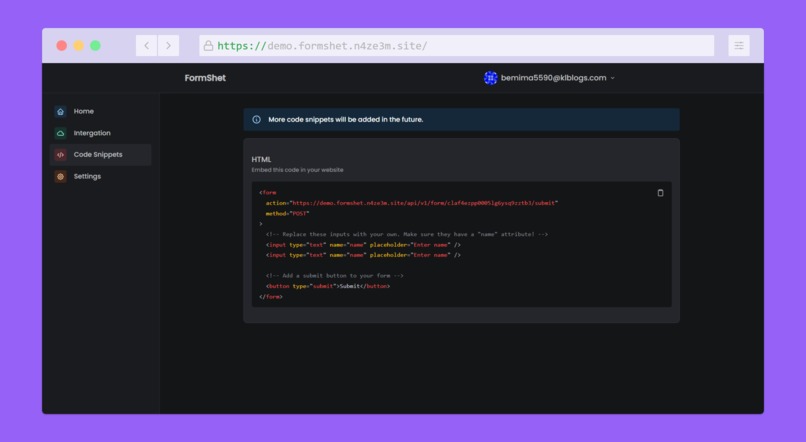Click the form action URL in code
The width and height of the screenshot is (806, 442).
pos(424,203)
